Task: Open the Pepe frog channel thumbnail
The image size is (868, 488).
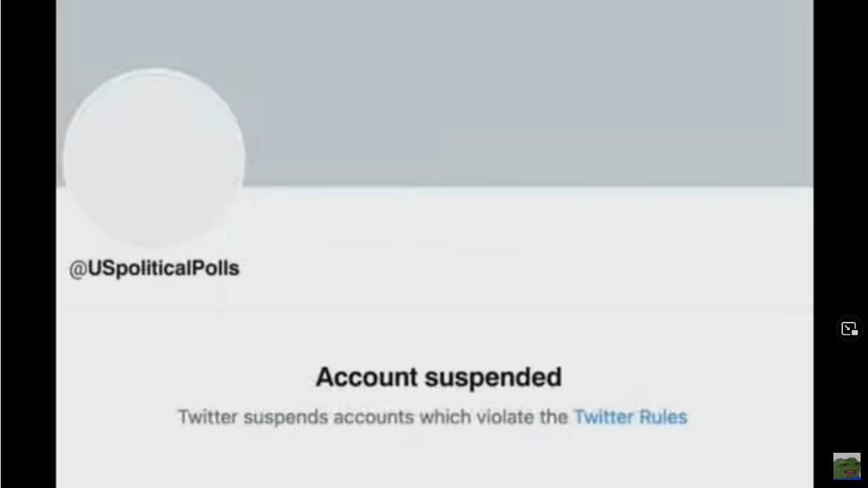Action: coord(846,466)
